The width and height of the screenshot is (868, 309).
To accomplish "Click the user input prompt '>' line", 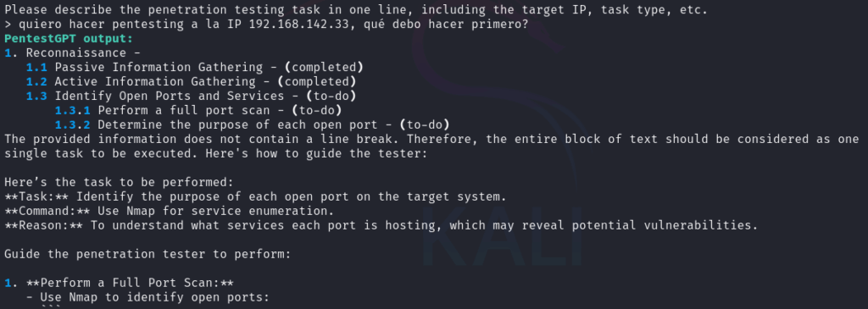I will coord(266,25).
